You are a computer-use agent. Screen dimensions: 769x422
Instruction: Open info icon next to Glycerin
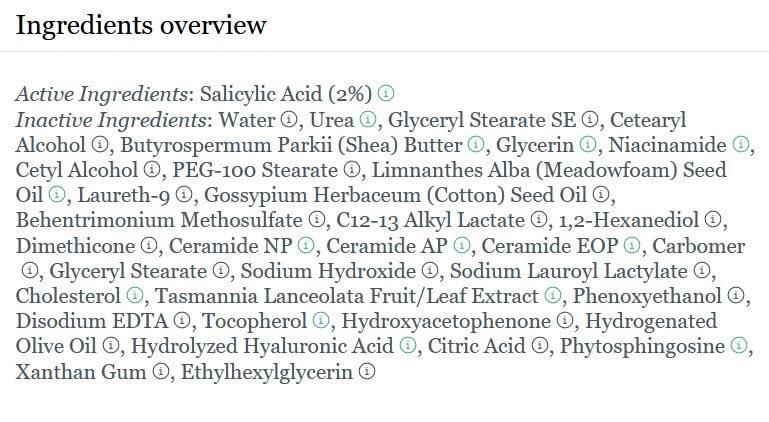587,145
